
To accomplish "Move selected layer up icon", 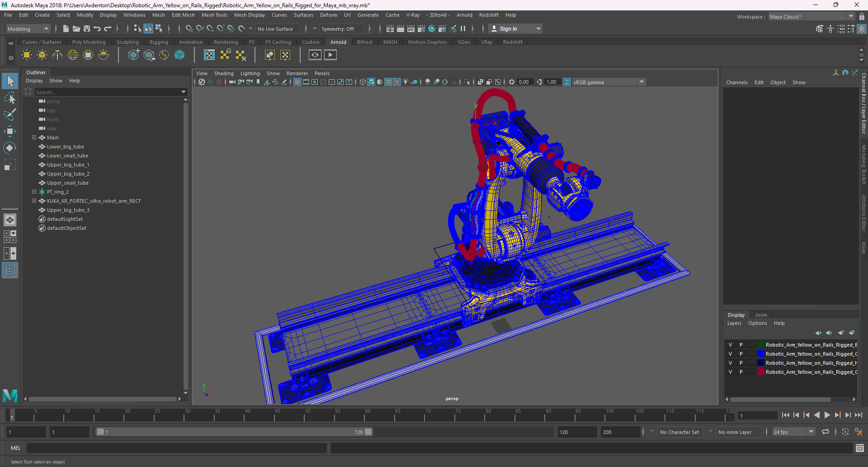I will coord(818,333).
